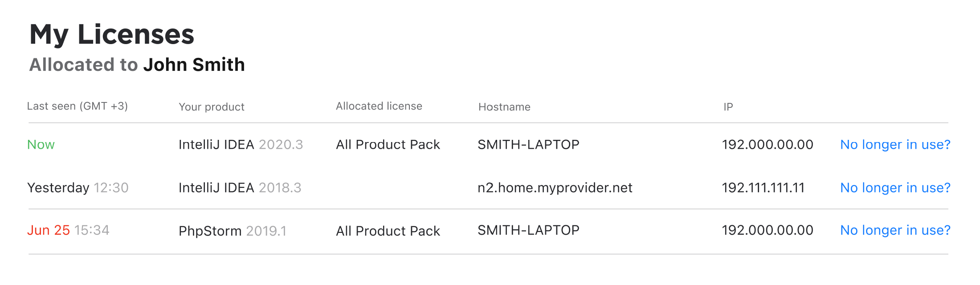Image resolution: width=980 pixels, height=285 pixels.
Task: Click the IntelliJ IDEA 2018.3 product name
Action: 240,188
